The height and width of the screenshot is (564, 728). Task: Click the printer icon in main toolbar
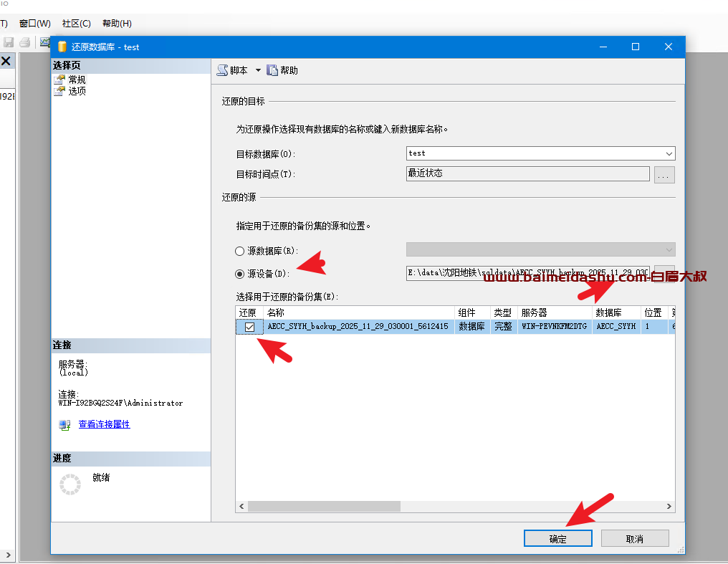tap(25, 42)
